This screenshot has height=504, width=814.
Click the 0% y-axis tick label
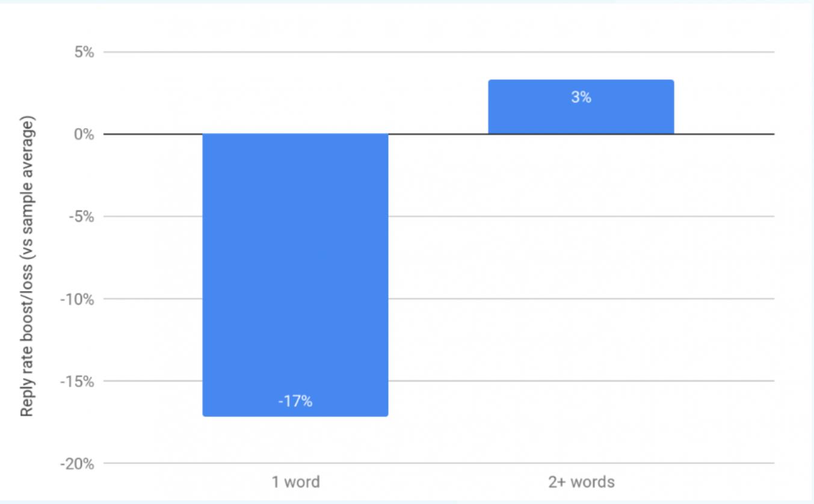click(84, 135)
